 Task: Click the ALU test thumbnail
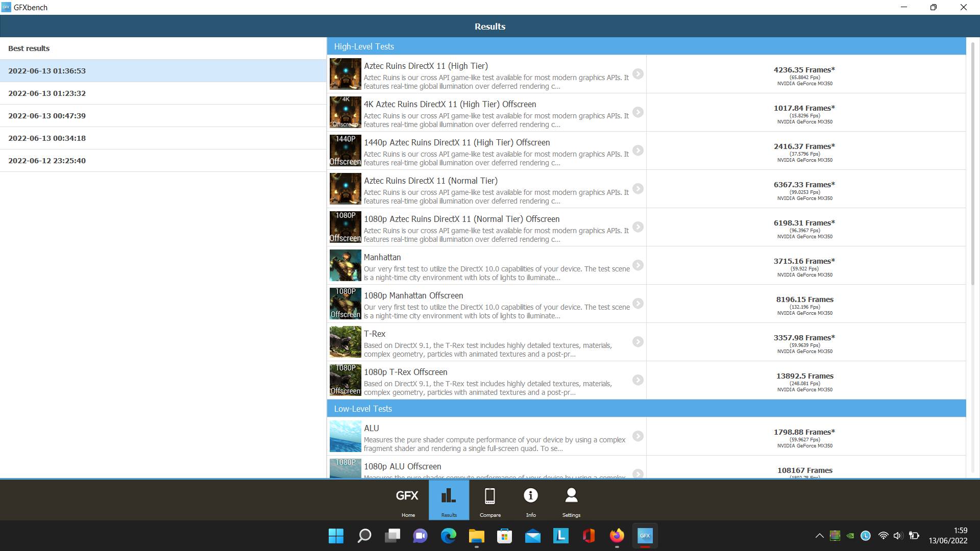click(x=346, y=436)
